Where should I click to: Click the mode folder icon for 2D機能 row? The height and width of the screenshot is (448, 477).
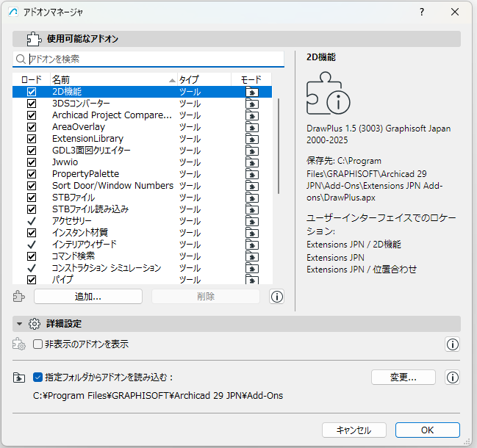[x=252, y=92]
